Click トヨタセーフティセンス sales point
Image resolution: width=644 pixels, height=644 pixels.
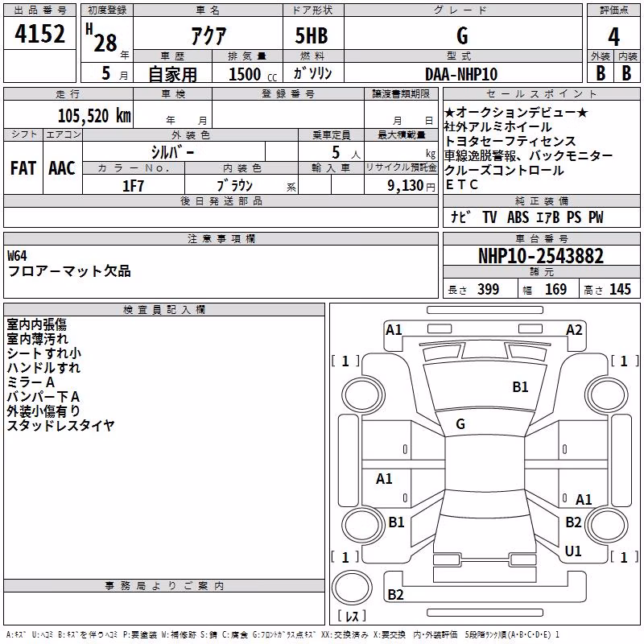coord(510,142)
